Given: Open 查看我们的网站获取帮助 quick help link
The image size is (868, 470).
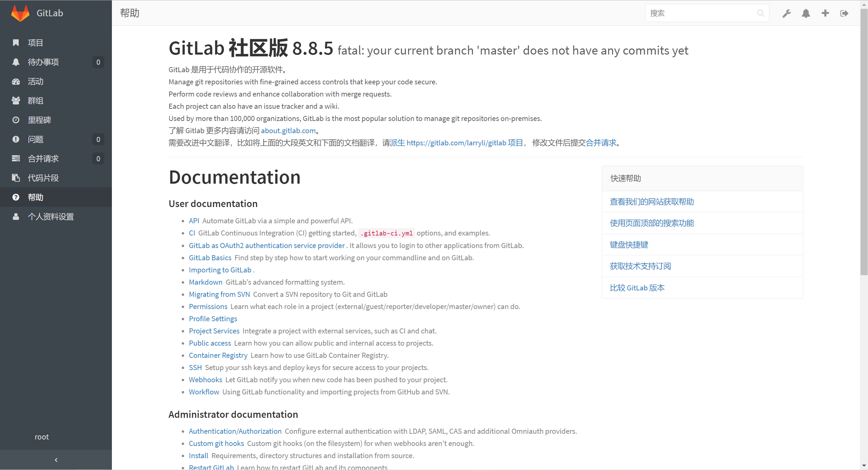Looking at the screenshot, I should coord(652,202).
